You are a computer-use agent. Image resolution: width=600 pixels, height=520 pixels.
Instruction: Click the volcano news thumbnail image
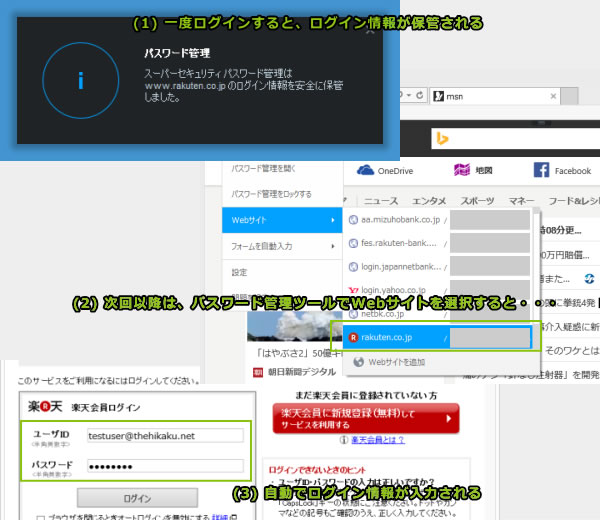point(295,326)
